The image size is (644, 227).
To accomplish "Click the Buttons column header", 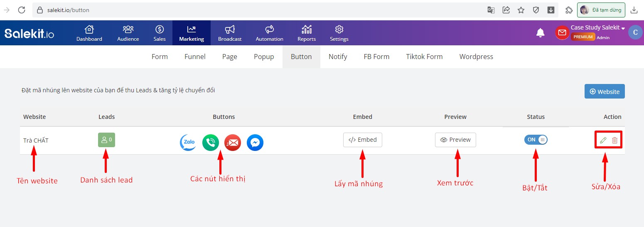I will 224,117.
